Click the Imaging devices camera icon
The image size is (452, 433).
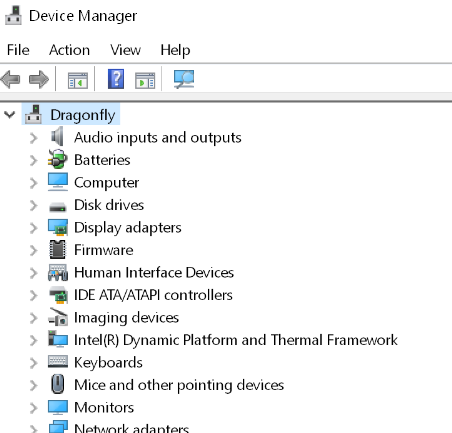pos(58,317)
